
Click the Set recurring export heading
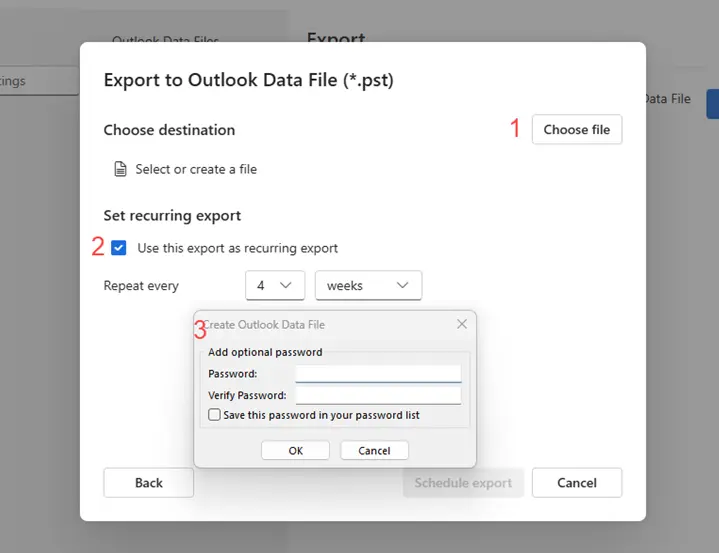pos(172,216)
